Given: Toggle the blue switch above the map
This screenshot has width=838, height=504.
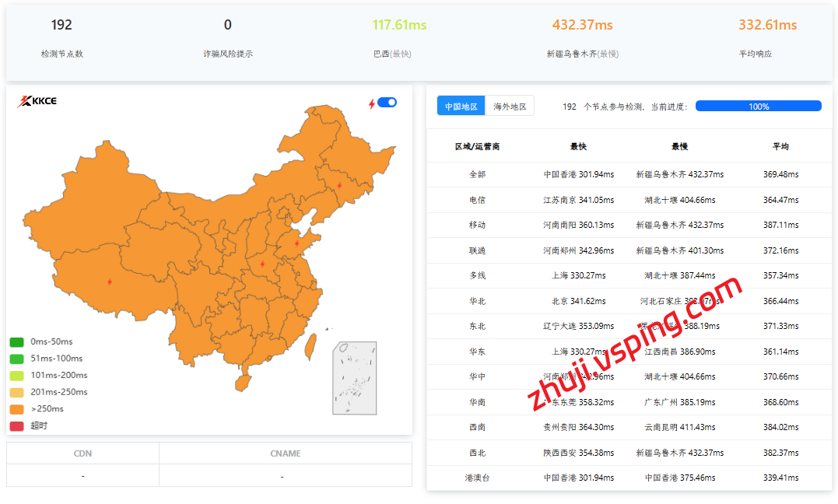Looking at the screenshot, I should pyautogui.click(x=387, y=103).
